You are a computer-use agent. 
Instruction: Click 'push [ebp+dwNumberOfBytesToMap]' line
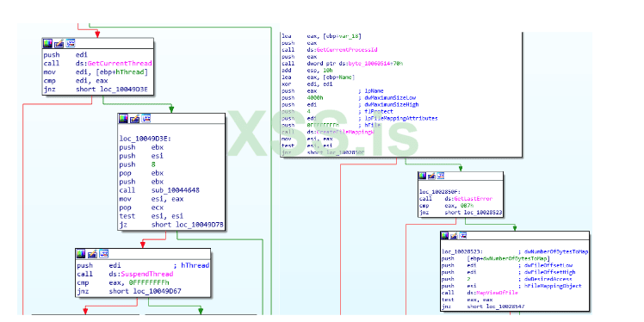click(x=496, y=259)
